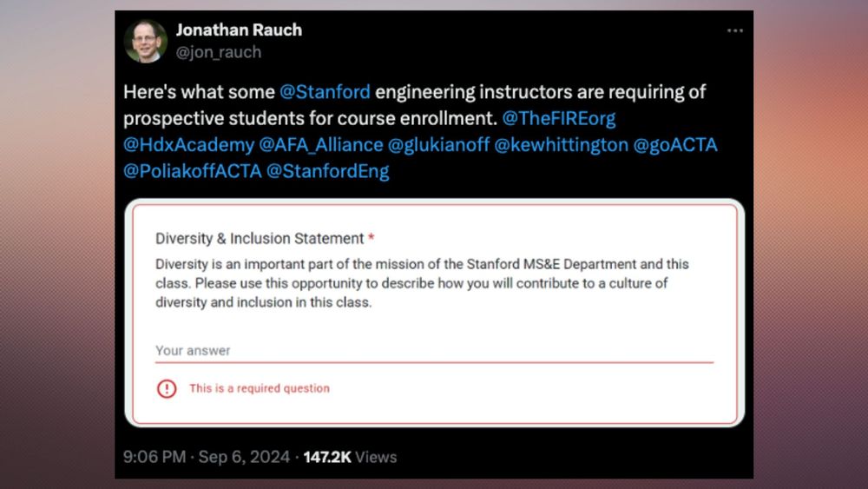Image resolution: width=868 pixels, height=489 pixels.
Task: Open the @kewhittington mention
Action: [562, 145]
